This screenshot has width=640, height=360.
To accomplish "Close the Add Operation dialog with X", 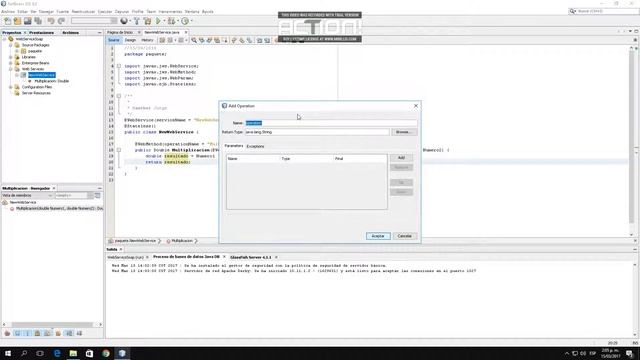I will 416,106.
